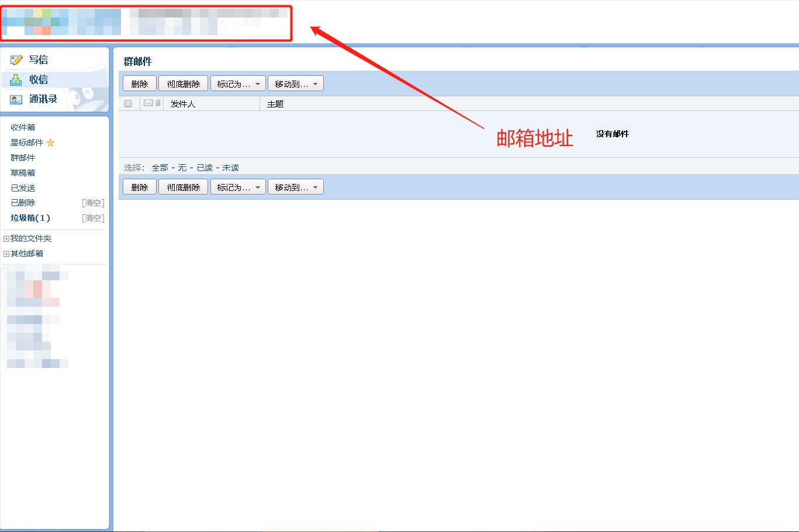Click the 收信 receive mail icon

coord(16,79)
